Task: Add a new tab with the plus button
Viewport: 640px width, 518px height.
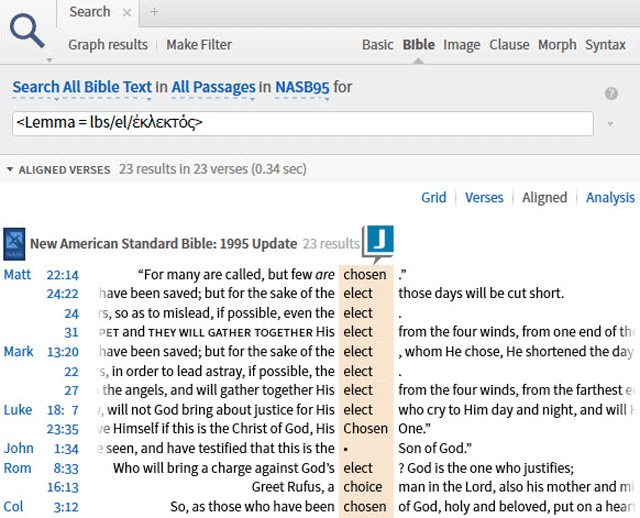Action: tap(154, 12)
